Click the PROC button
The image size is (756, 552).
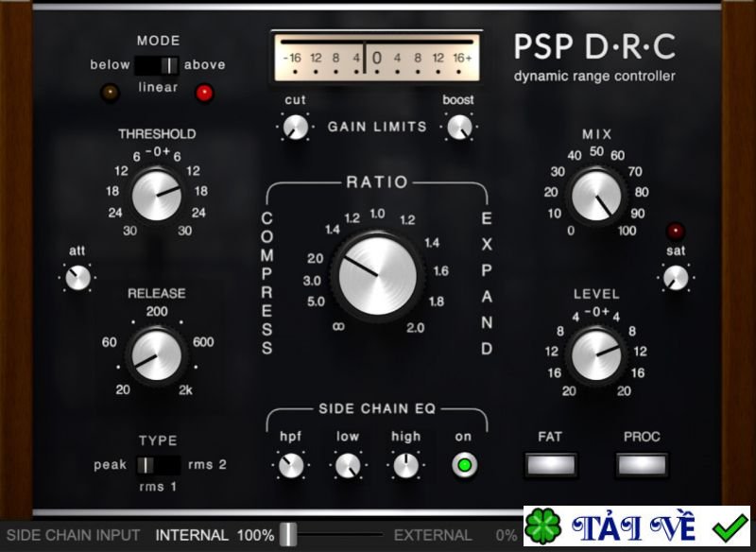(642, 465)
